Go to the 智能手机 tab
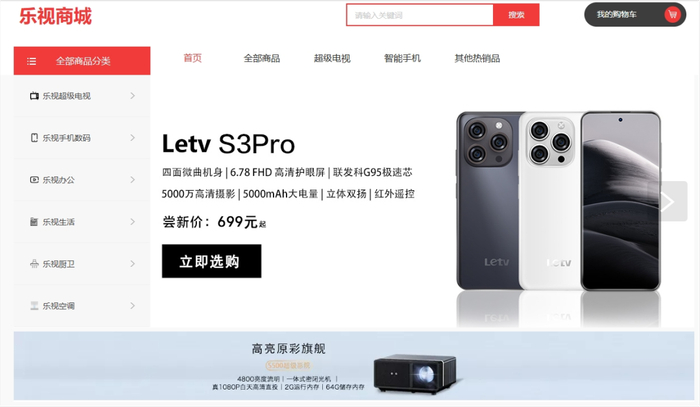The width and height of the screenshot is (700, 407). pos(402,58)
